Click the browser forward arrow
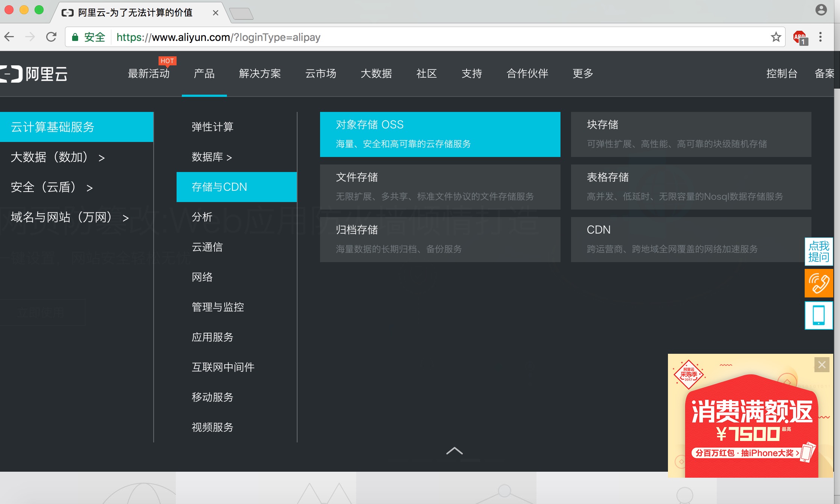This screenshot has width=840, height=504. [x=30, y=37]
